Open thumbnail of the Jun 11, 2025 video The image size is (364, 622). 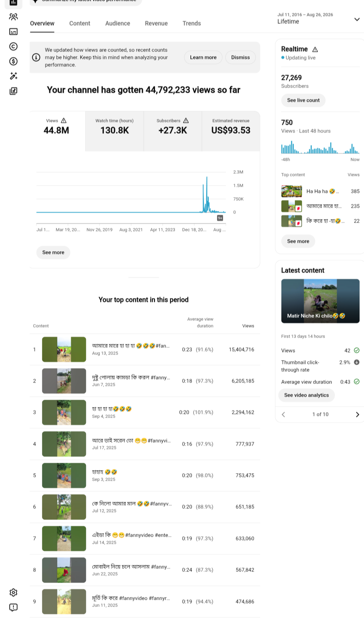click(64, 602)
